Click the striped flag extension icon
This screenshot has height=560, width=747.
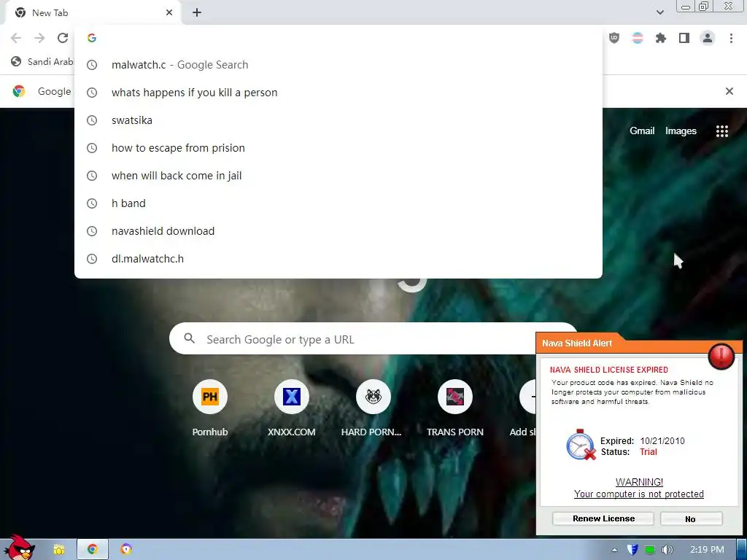coord(638,38)
